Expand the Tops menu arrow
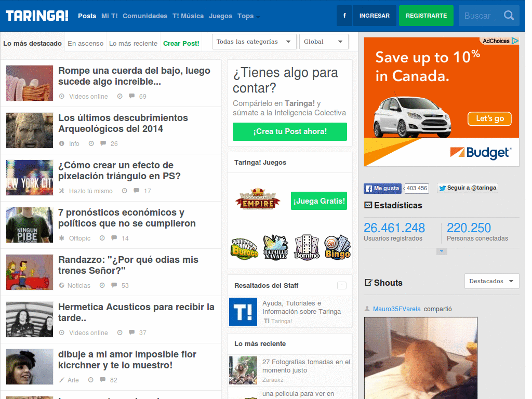This screenshot has width=532, height=399. [x=258, y=17]
